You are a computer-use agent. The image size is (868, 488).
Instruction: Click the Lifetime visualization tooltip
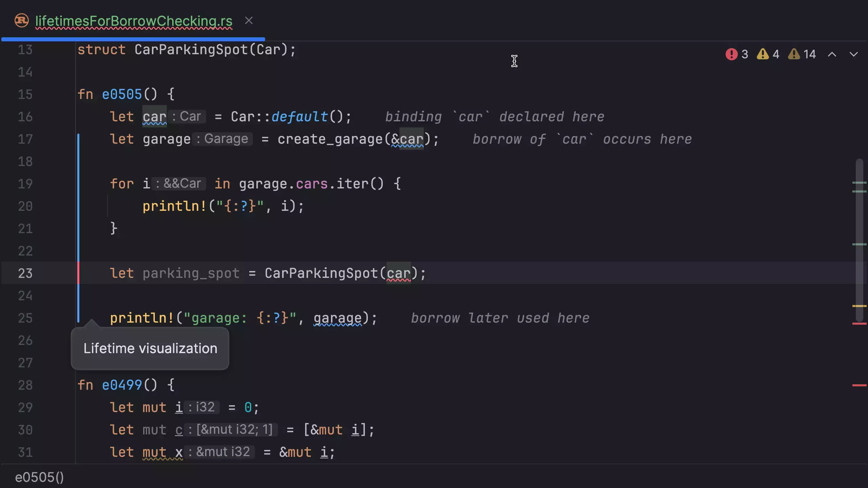(150, 348)
